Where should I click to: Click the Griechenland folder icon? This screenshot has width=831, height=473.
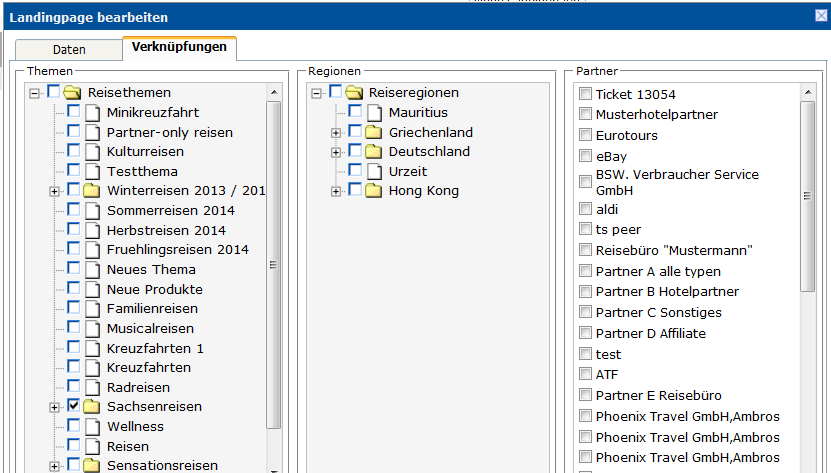[x=374, y=132]
